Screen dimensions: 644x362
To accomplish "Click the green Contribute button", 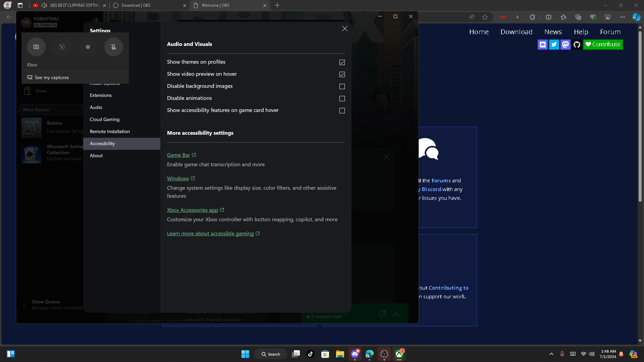I will coord(603,45).
